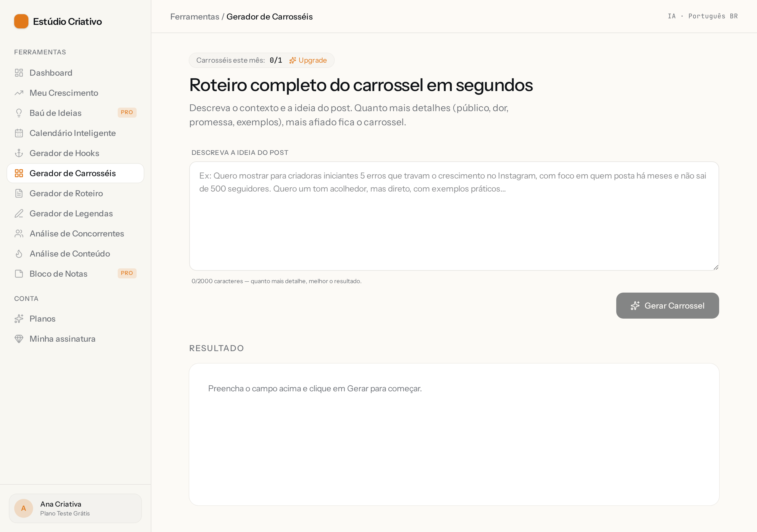Open the Planos page
Viewport: 757px width, 532px height.
tap(75, 319)
